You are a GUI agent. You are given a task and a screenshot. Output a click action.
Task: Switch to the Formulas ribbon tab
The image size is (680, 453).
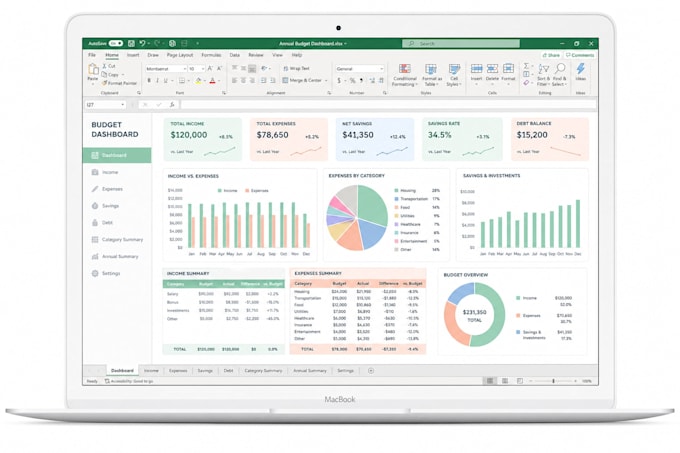[x=211, y=55]
